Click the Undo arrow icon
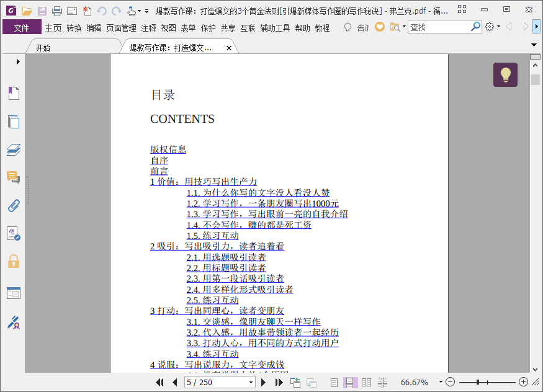This screenshot has height=392, width=543. [102, 11]
